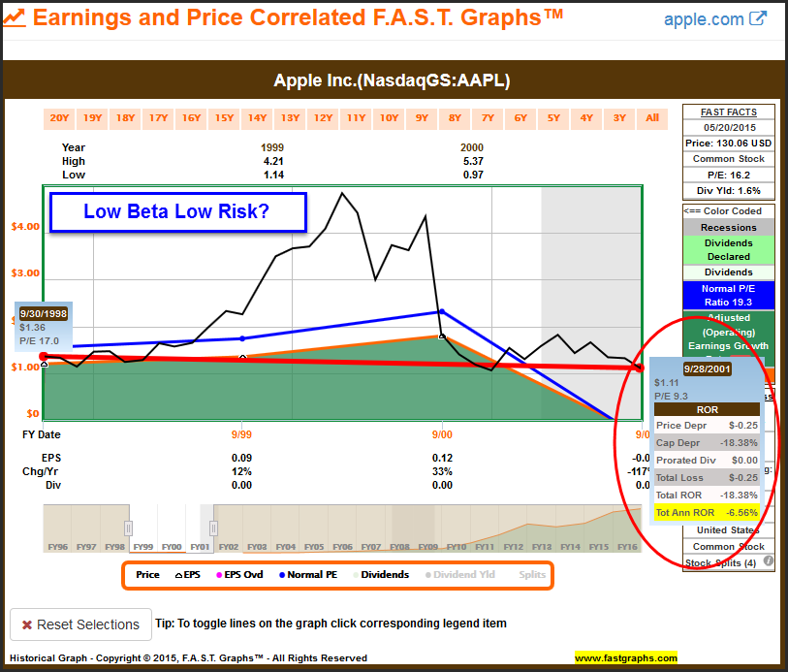Toggle the Price line in the legend
Image resolution: width=788 pixels, height=672 pixels.
tap(147, 575)
